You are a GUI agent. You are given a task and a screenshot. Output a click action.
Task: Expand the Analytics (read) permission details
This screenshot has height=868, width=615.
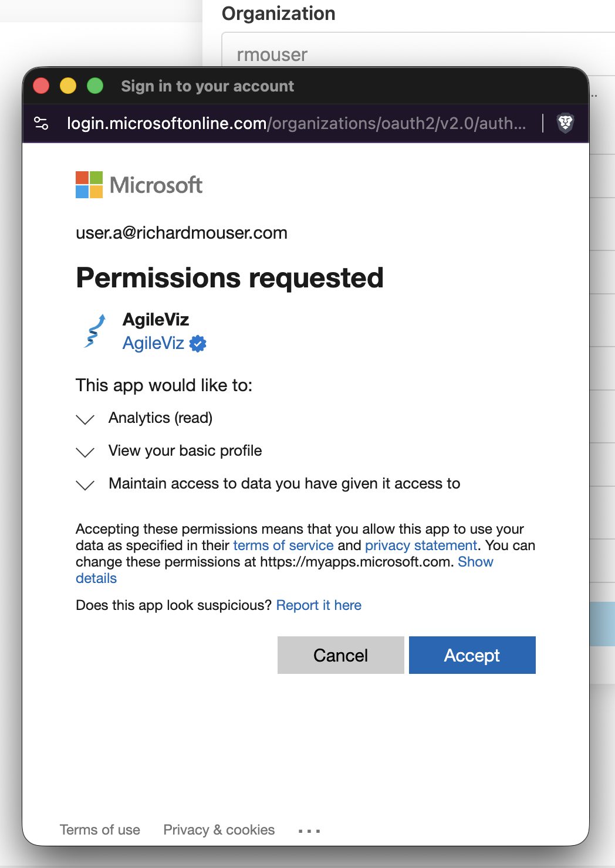coord(85,419)
